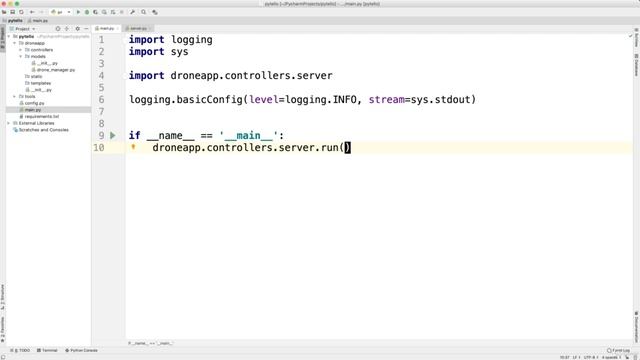The height and width of the screenshot is (360, 640).
Task: Open the Python Console tool window
Action: (x=81, y=350)
